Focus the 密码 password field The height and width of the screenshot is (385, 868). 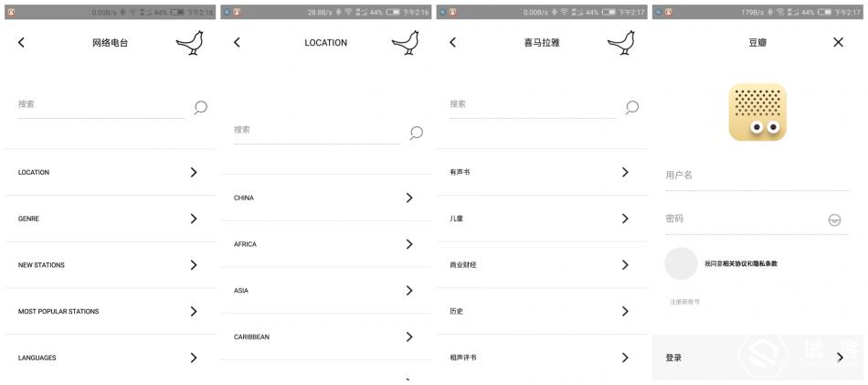pos(742,219)
